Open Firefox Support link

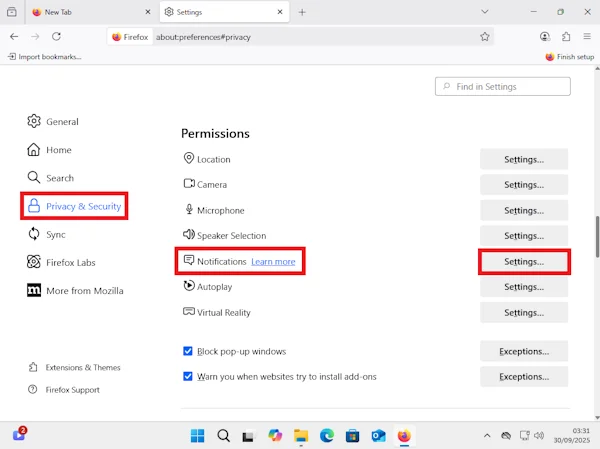coord(64,390)
